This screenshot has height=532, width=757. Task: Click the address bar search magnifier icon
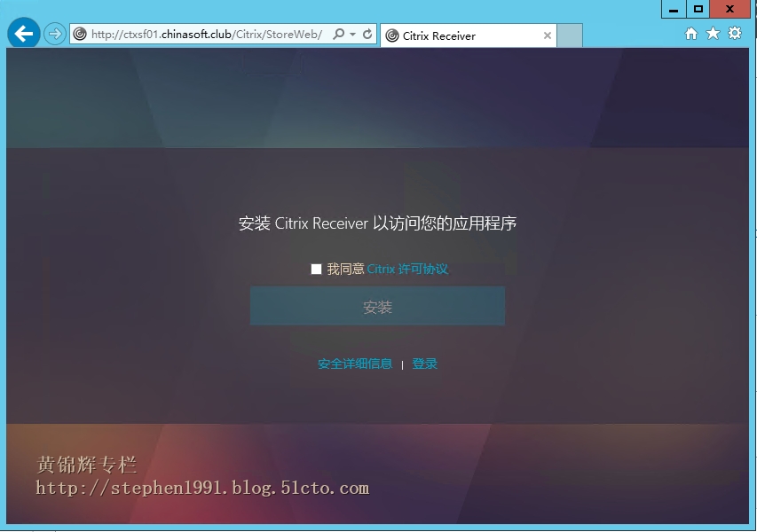pos(339,35)
